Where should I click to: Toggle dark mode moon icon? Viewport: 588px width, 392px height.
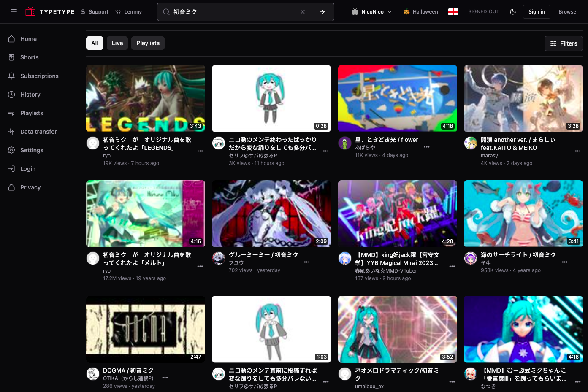[x=513, y=12]
